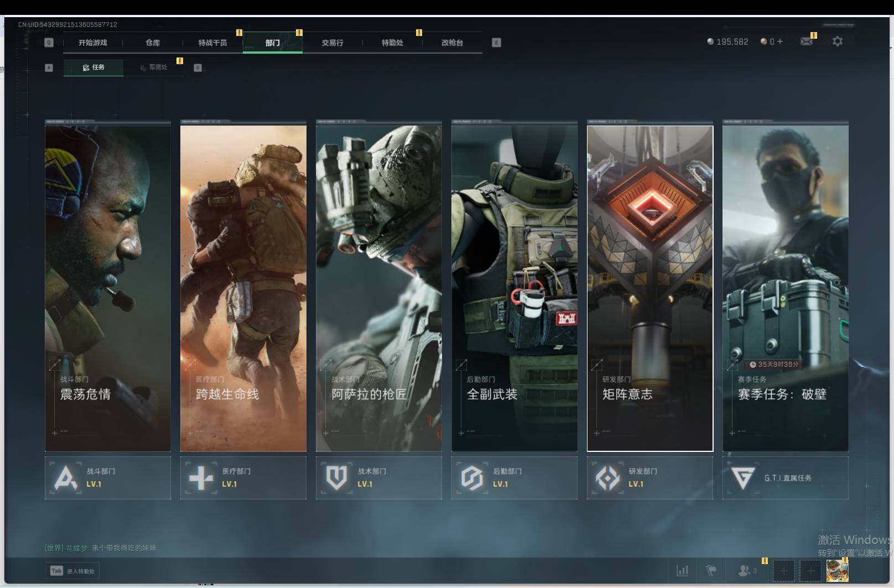Switch to the 改枪台 tab
The image size is (894, 588).
click(x=452, y=43)
